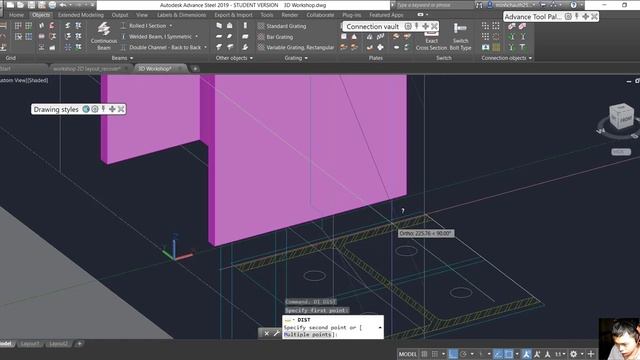Open the Extended Modeling ribbon tab

tap(81, 15)
